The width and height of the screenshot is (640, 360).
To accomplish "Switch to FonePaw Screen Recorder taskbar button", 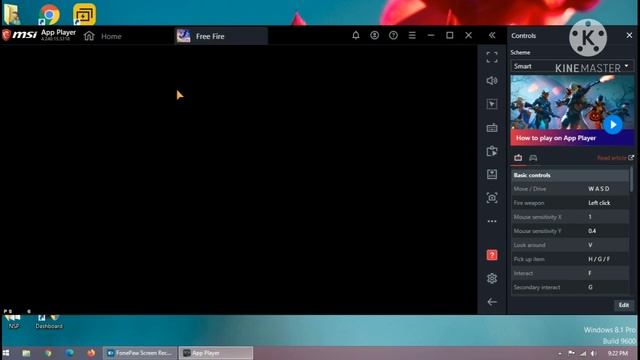I will pos(140,353).
